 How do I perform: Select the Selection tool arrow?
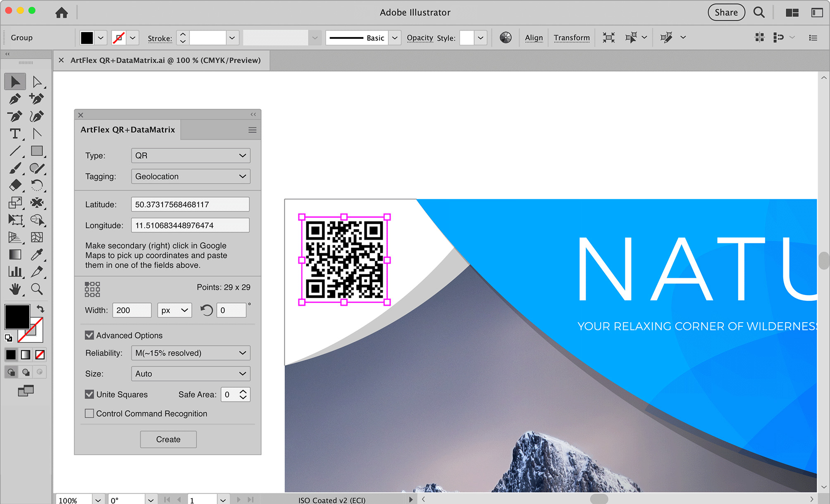15,82
